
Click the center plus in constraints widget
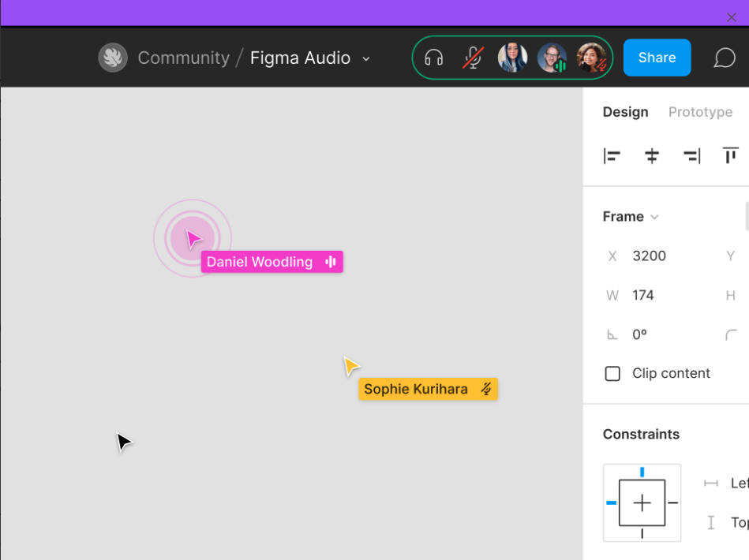(x=642, y=502)
